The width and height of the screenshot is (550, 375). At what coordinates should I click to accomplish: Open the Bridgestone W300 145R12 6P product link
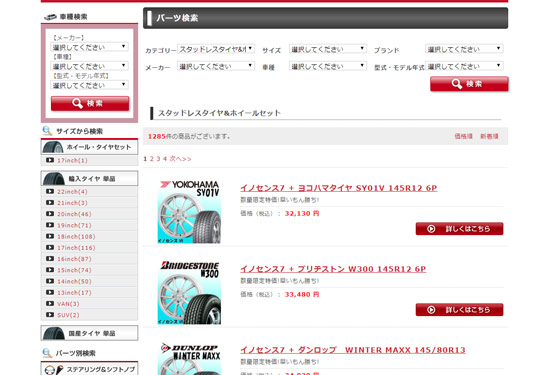point(333,269)
